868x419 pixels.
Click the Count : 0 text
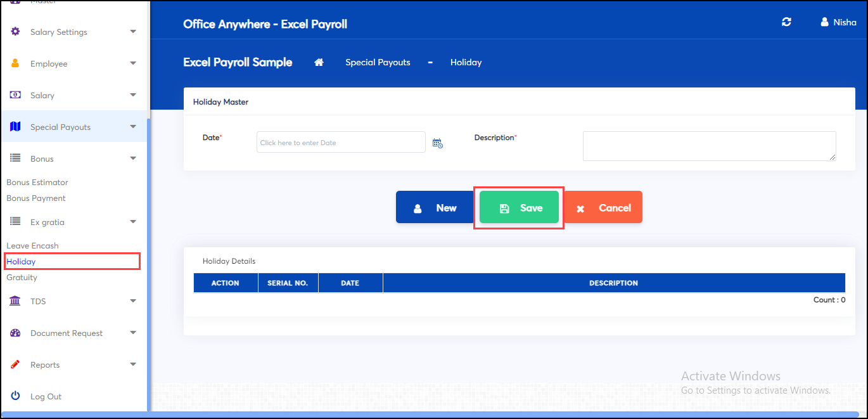pos(829,300)
